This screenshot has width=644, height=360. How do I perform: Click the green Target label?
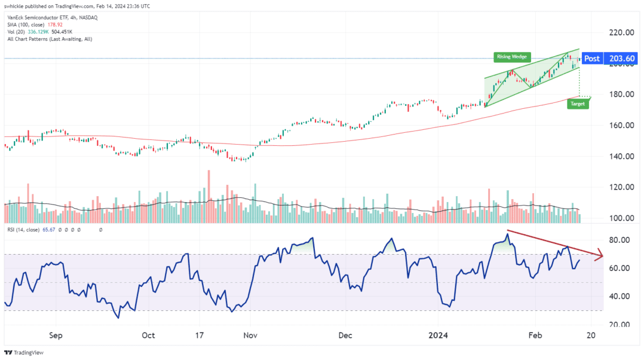(579, 104)
